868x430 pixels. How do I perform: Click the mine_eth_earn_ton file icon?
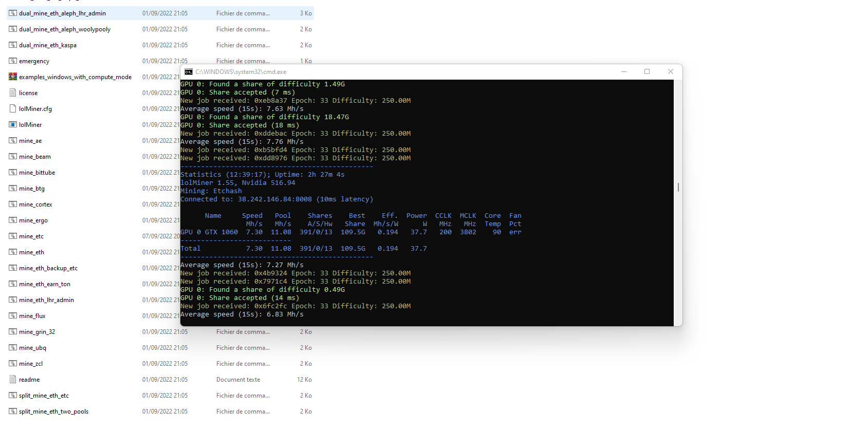pyautogui.click(x=13, y=284)
